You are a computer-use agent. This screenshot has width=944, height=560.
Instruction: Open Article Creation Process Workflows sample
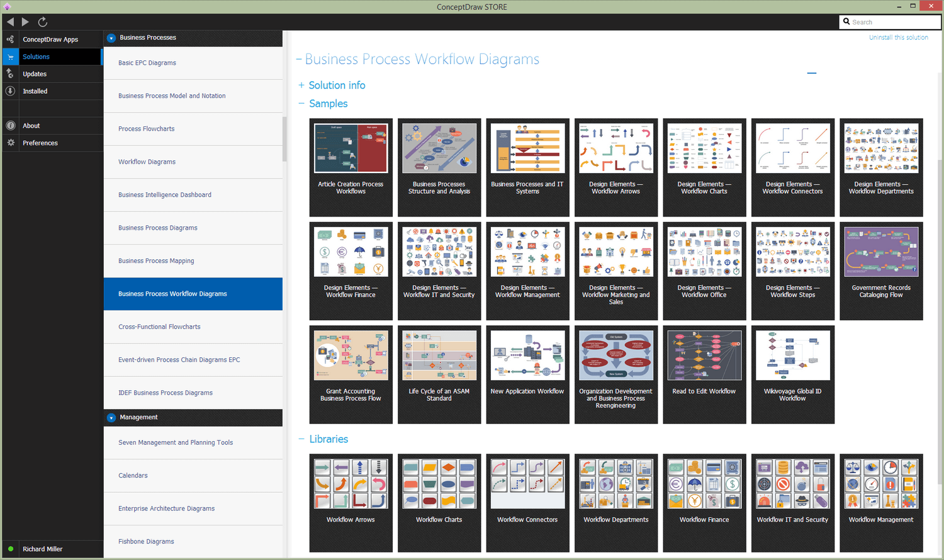[x=351, y=167]
